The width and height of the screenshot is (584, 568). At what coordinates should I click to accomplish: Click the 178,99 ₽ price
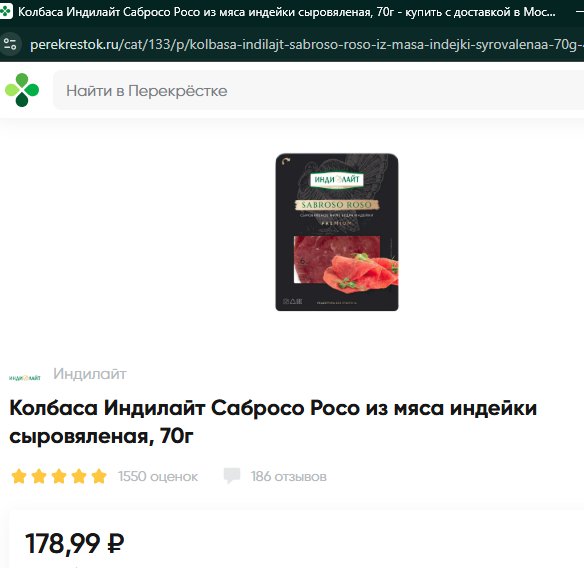pyautogui.click(x=74, y=544)
